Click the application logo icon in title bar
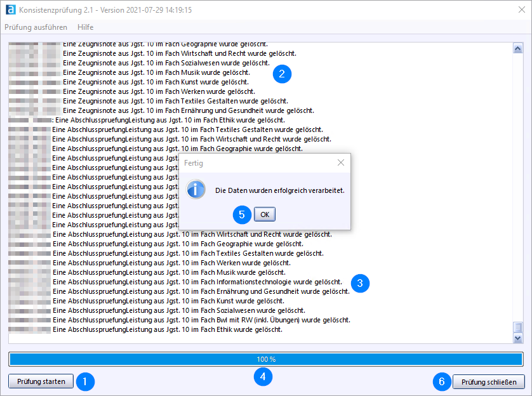Screen dimensions: 532x396 coord(11,10)
